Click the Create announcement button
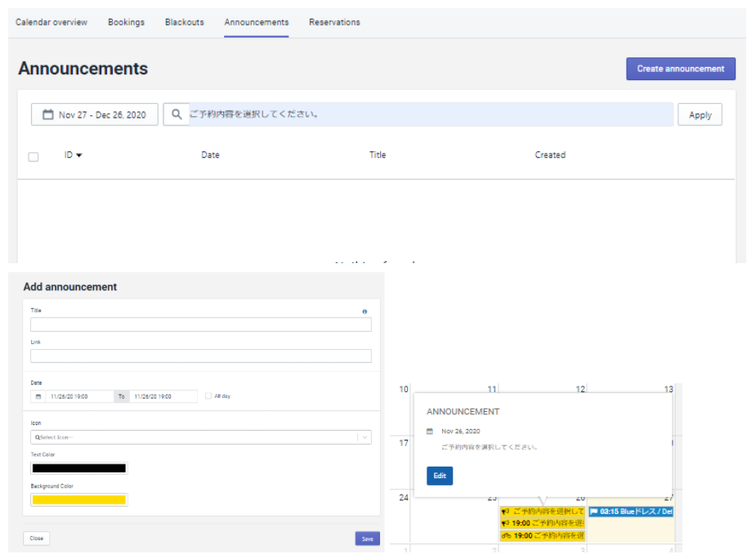The height and width of the screenshot is (559, 756). [680, 69]
